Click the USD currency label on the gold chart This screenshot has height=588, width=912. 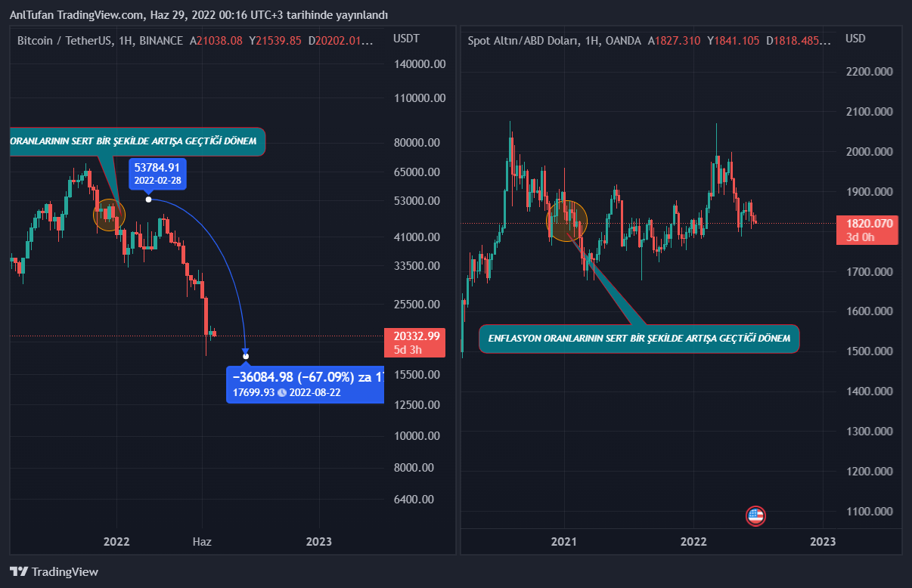point(855,39)
